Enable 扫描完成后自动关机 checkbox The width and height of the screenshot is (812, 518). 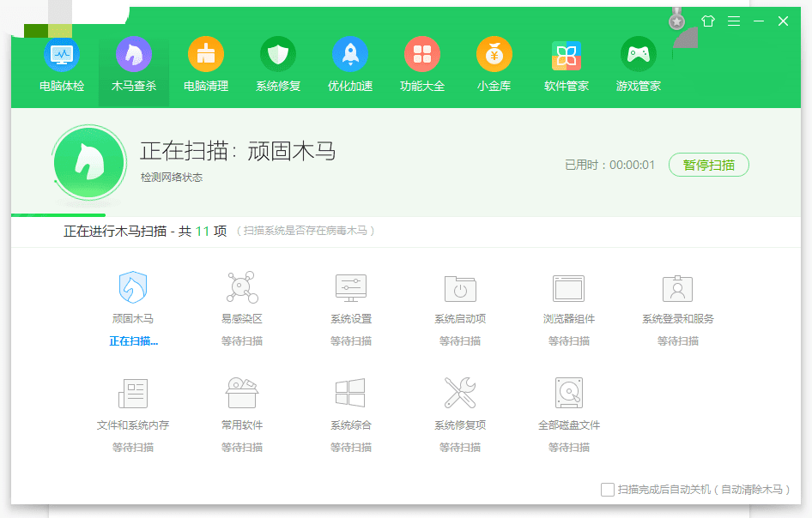[x=608, y=489]
